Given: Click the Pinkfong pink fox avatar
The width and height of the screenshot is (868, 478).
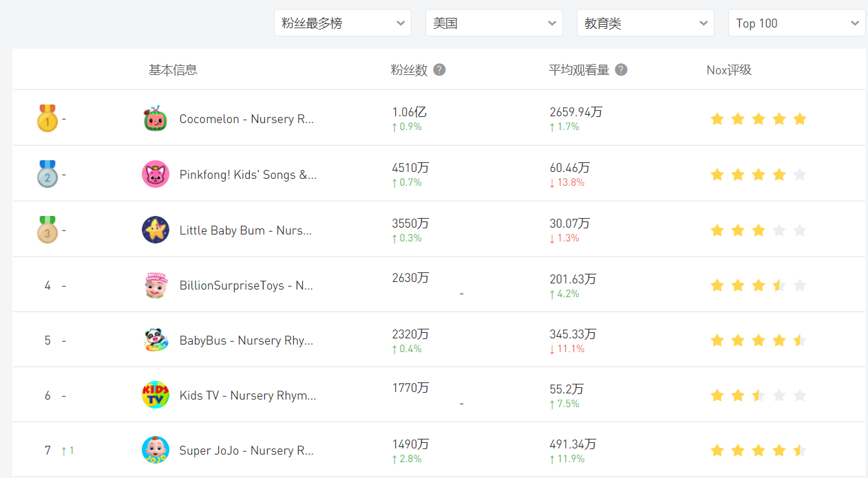Looking at the screenshot, I should pos(156,174).
